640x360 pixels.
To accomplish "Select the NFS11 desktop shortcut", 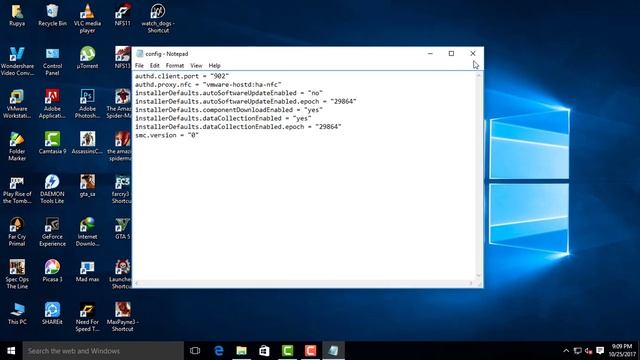I will pyautogui.click(x=122, y=16).
